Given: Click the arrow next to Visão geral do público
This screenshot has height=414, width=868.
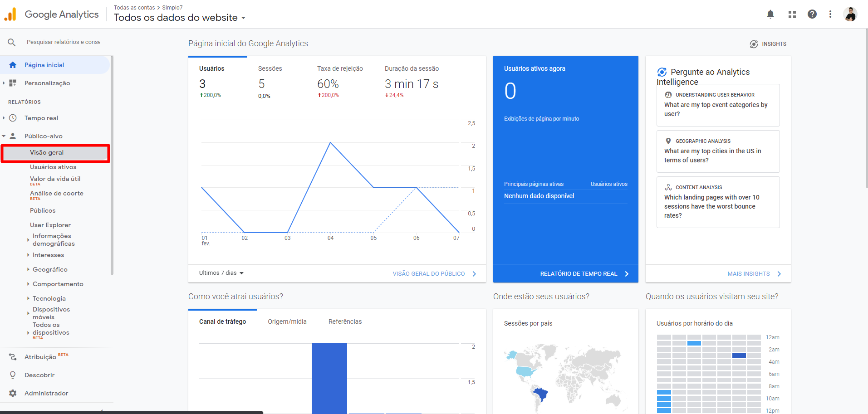Looking at the screenshot, I should tap(474, 274).
